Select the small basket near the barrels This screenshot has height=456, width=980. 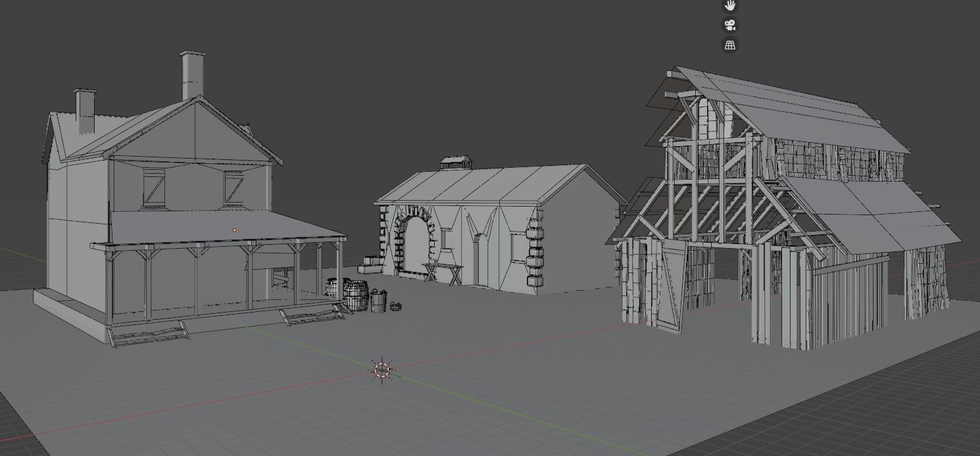pos(395,307)
